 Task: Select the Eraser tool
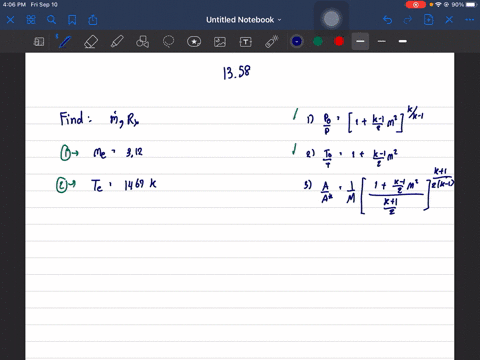[91, 42]
